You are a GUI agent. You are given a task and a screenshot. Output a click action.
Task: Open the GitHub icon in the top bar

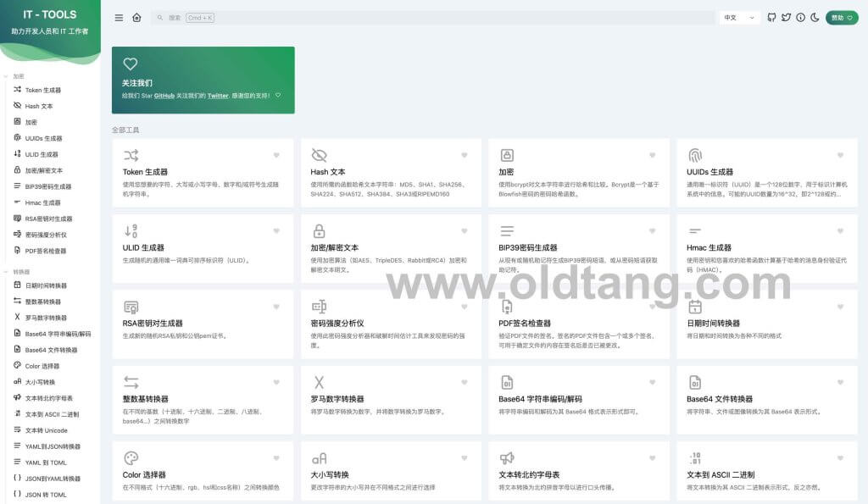771,18
